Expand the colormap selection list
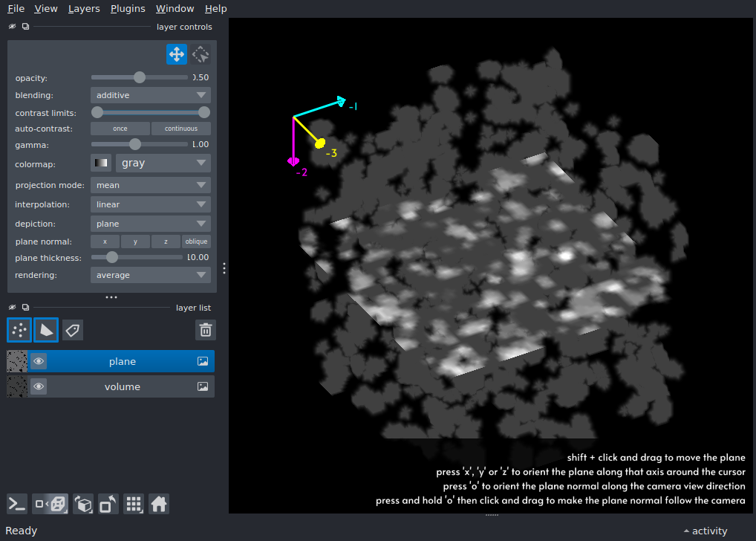The height and width of the screenshot is (541, 756). click(x=163, y=163)
